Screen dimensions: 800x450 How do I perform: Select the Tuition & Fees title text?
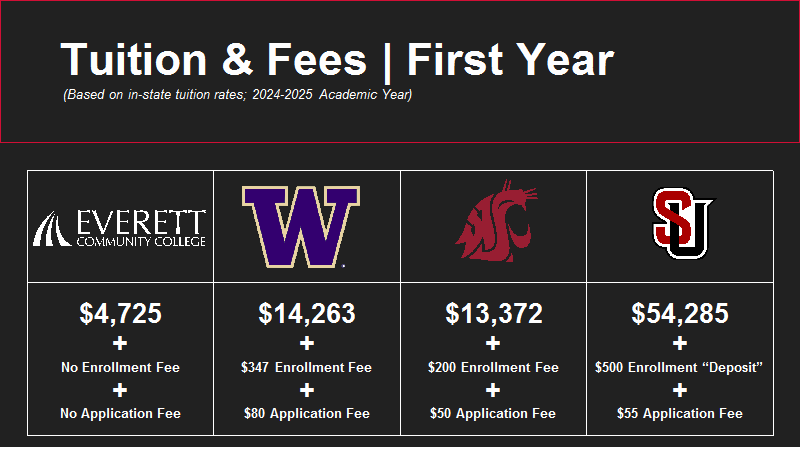click(337, 60)
